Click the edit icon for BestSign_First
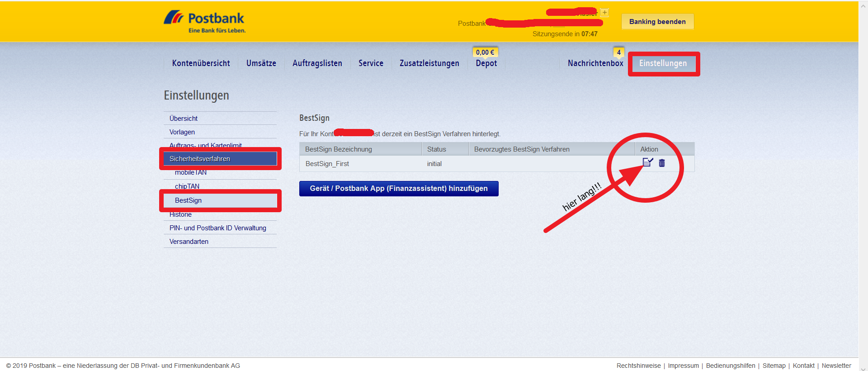Image resolution: width=868 pixels, height=371 pixels. (648, 162)
